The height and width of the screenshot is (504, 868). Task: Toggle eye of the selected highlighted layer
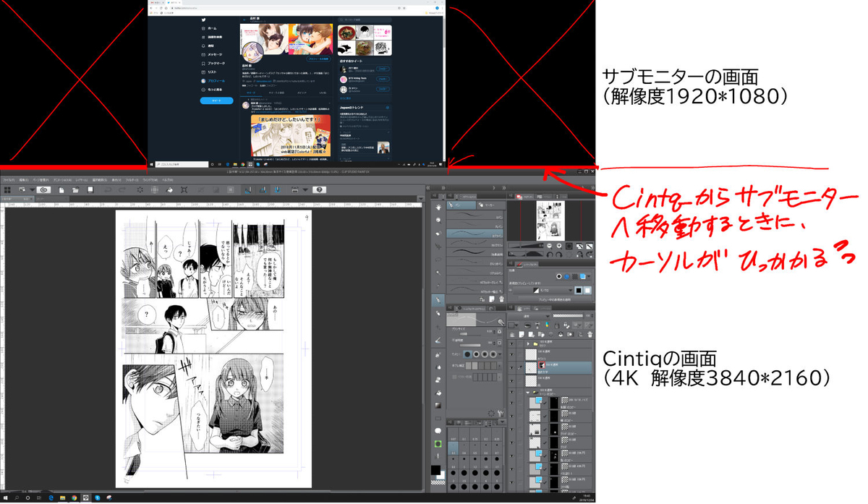tap(512, 367)
